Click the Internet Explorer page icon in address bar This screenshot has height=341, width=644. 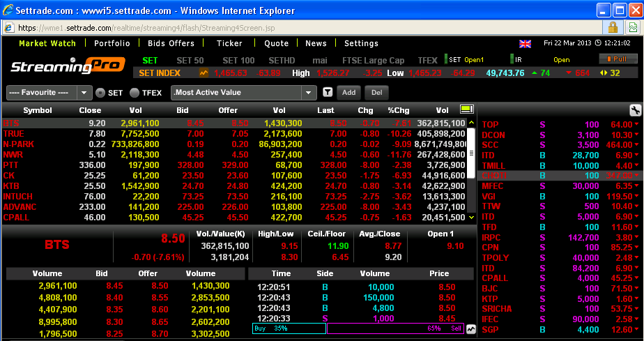9,28
